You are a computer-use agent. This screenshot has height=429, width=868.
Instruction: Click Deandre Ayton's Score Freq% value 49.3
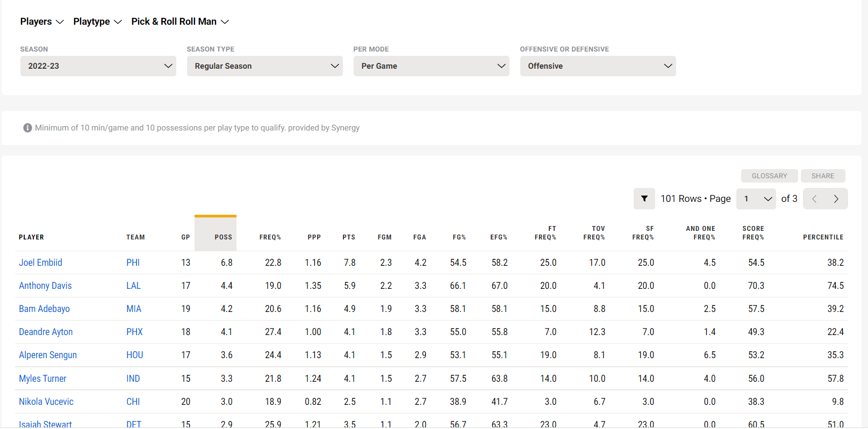[x=756, y=332]
